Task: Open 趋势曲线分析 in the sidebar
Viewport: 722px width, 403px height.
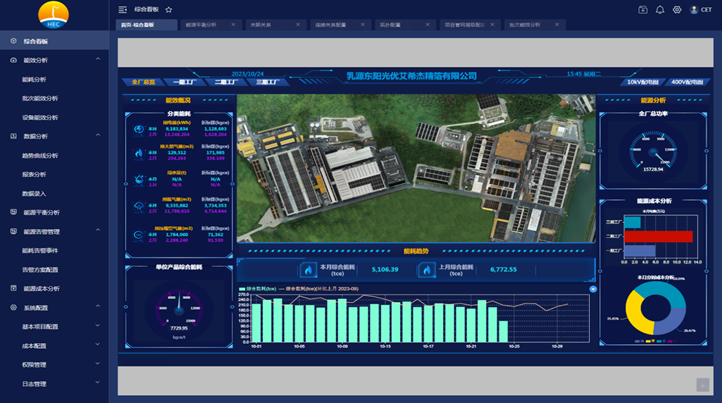Action: [x=40, y=155]
